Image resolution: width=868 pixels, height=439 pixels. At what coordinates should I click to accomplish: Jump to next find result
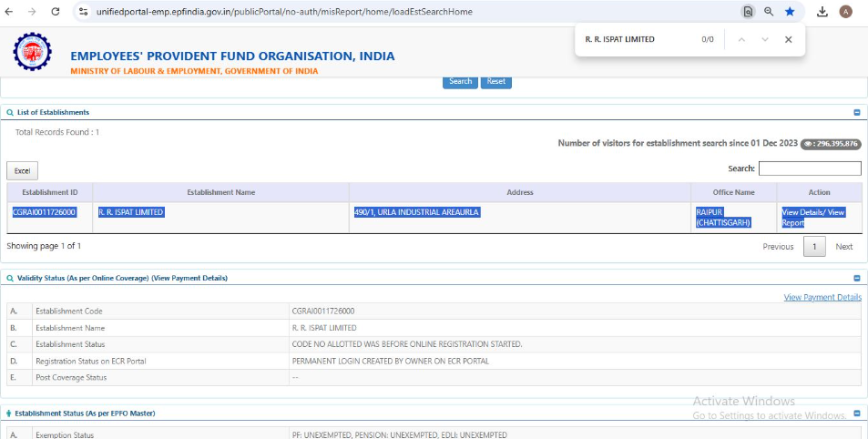(x=765, y=39)
